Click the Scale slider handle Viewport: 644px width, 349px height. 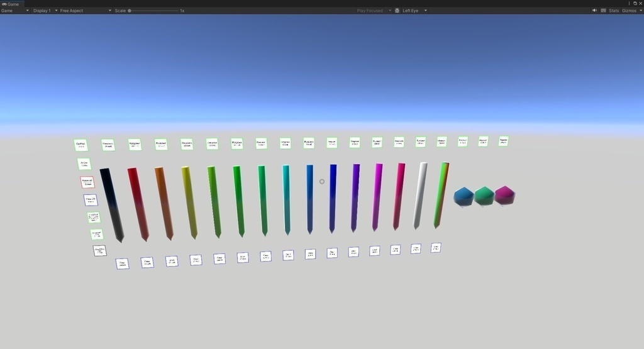pyautogui.click(x=130, y=11)
